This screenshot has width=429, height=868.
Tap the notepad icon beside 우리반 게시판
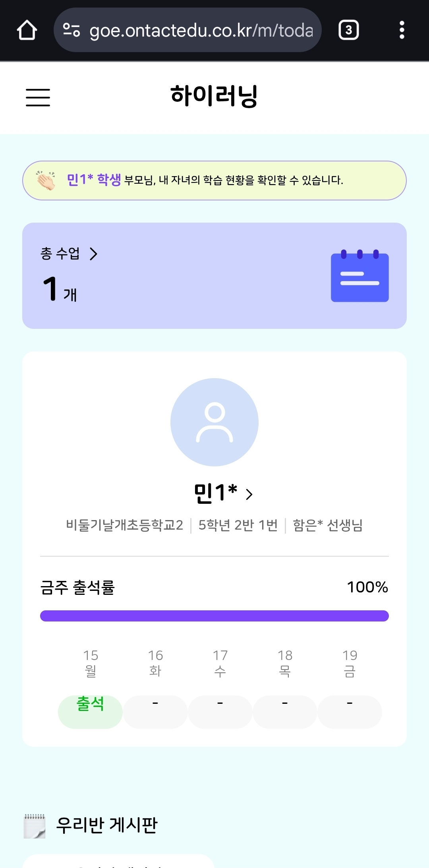tap(35, 826)
